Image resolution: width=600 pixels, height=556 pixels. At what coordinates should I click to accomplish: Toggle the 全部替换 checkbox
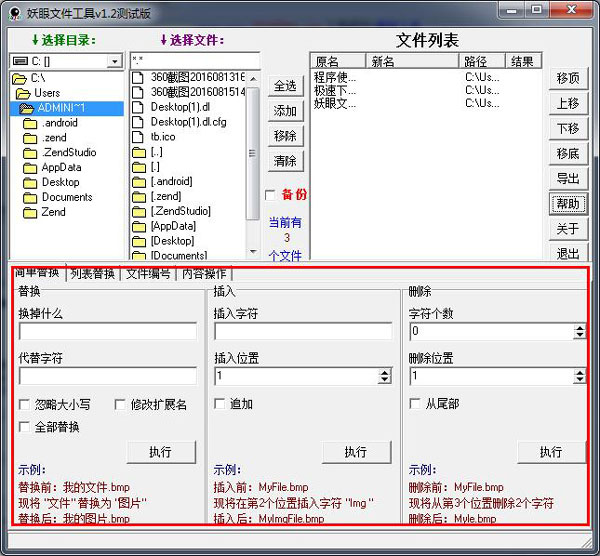pyautogui.click(x=24, y=427)
